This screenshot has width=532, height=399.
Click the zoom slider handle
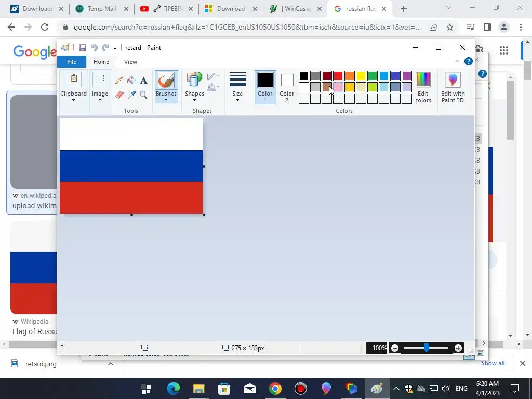tap(427, 348)
